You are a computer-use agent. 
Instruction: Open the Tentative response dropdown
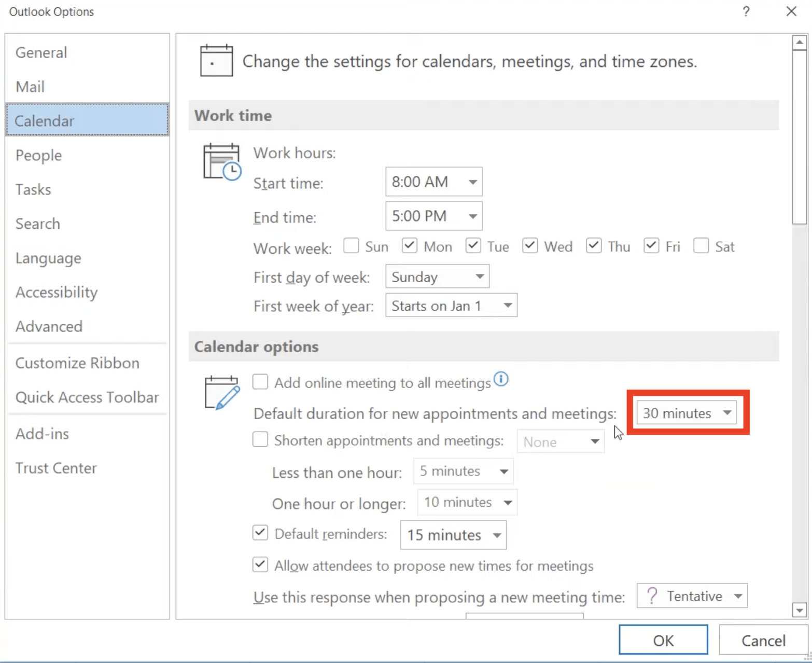(692, 596)
